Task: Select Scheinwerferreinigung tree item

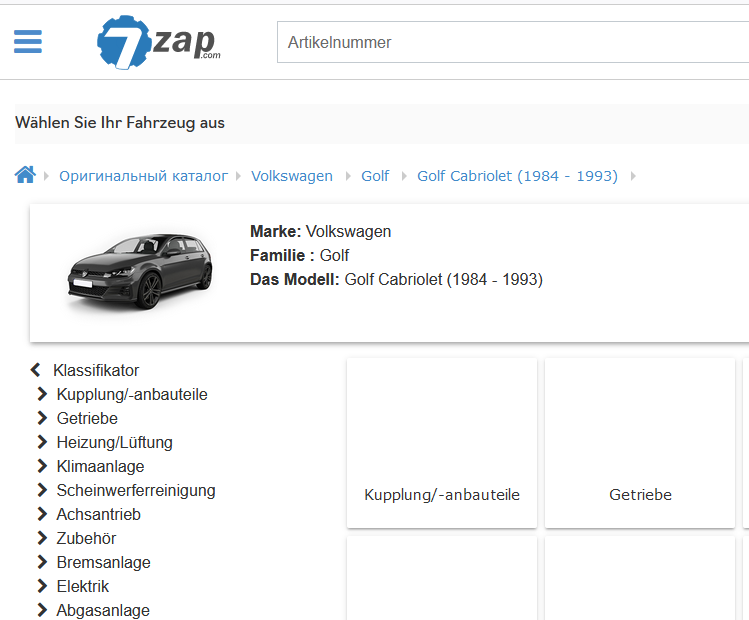Action: point(136,490)
